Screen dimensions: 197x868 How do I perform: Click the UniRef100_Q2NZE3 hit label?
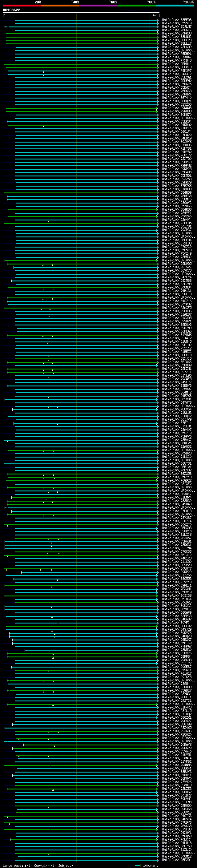[176, 789]
